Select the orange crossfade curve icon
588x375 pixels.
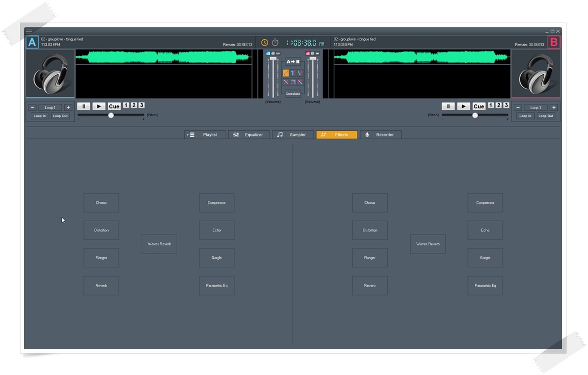click(x=286, y=73)
